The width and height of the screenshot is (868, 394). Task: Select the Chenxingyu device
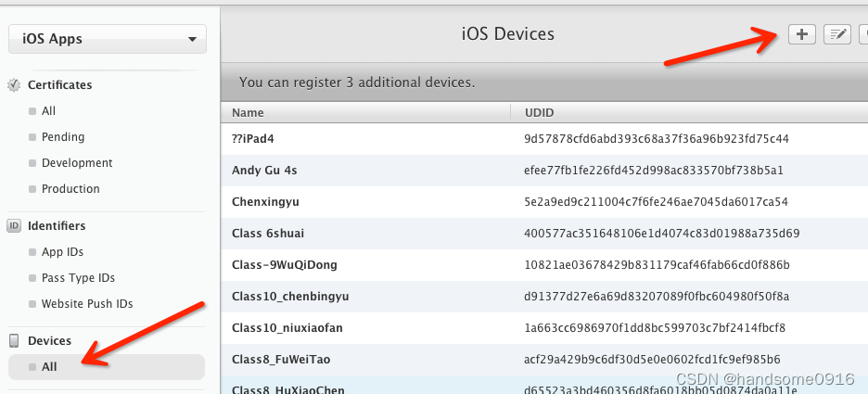pyautogui.click(x=544, y=202)
